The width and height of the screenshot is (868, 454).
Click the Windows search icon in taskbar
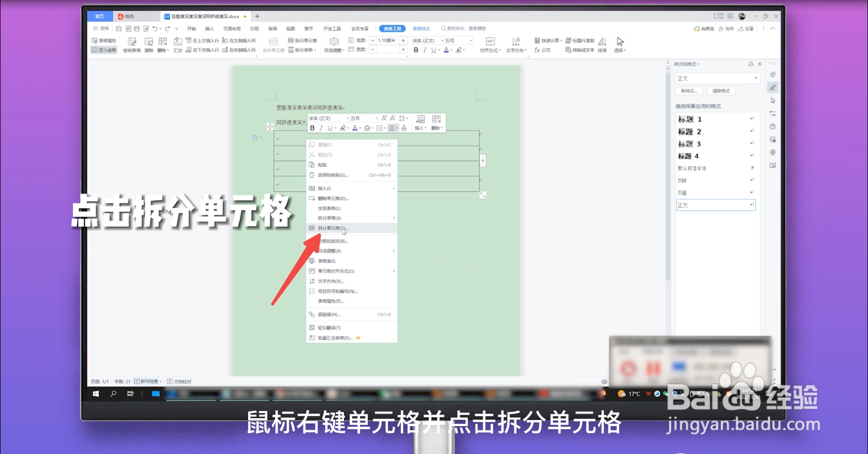point(113,394)
